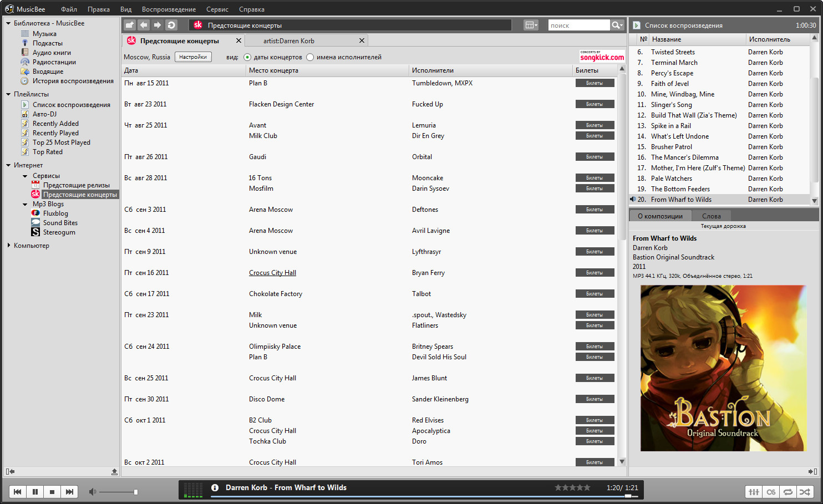Collapse the 'Интернет' tree section
This screenshot has width=823, height=504.
(x=8, y=165)
